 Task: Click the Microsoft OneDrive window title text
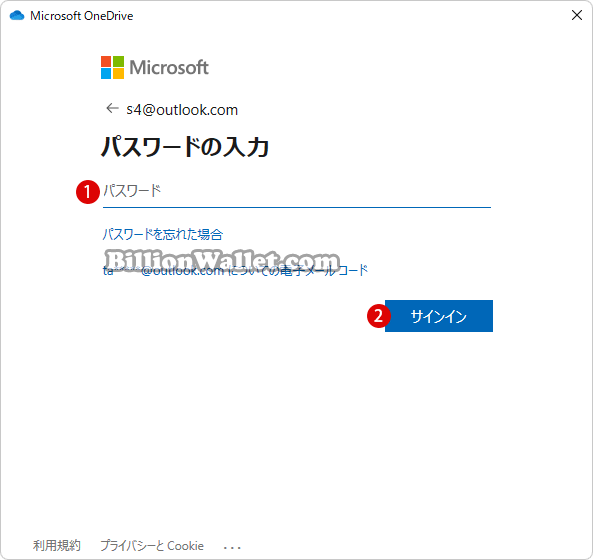point(82,16)
